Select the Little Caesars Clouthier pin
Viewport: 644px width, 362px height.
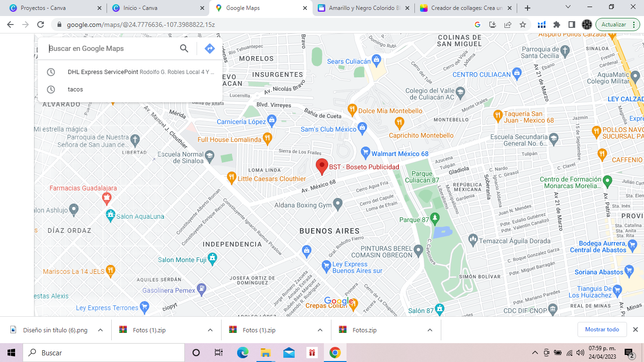231,178
